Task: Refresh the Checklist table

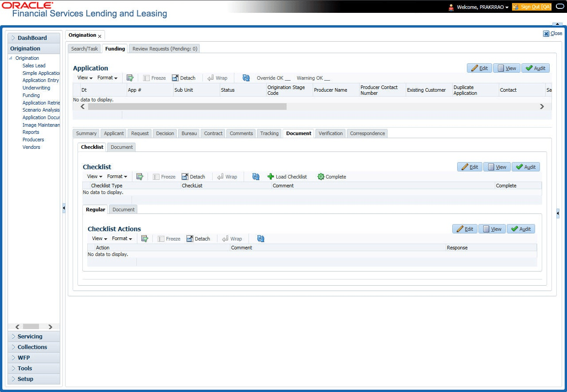Action: [x=256, y=177]
